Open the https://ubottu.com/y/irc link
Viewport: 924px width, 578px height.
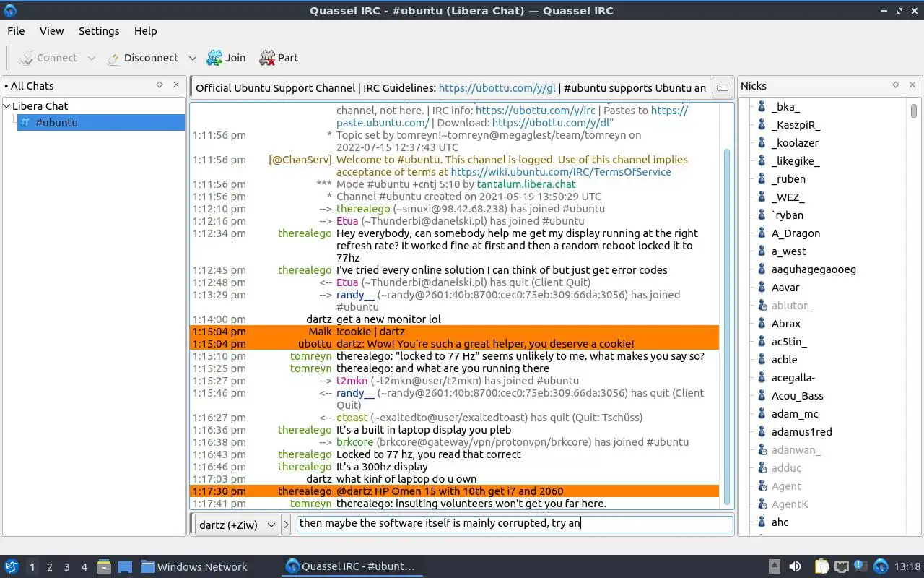click(536, 111)
